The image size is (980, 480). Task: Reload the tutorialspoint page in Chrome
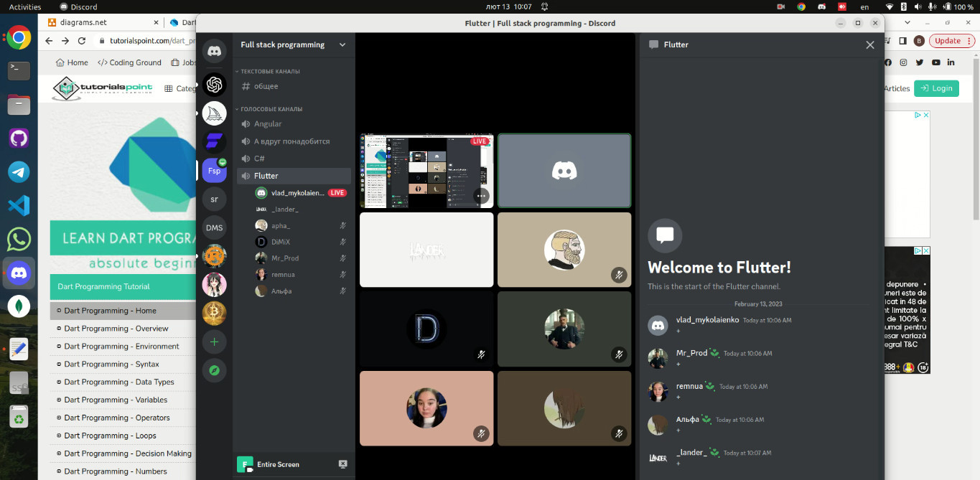point(81,41)
